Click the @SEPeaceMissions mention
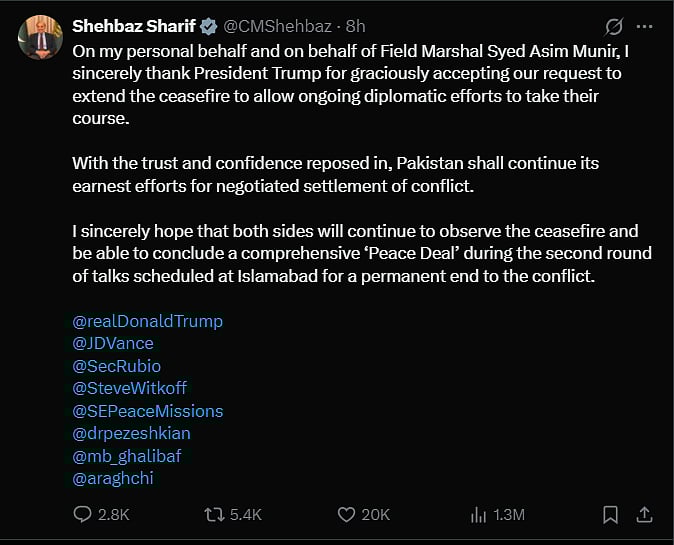 148,411
